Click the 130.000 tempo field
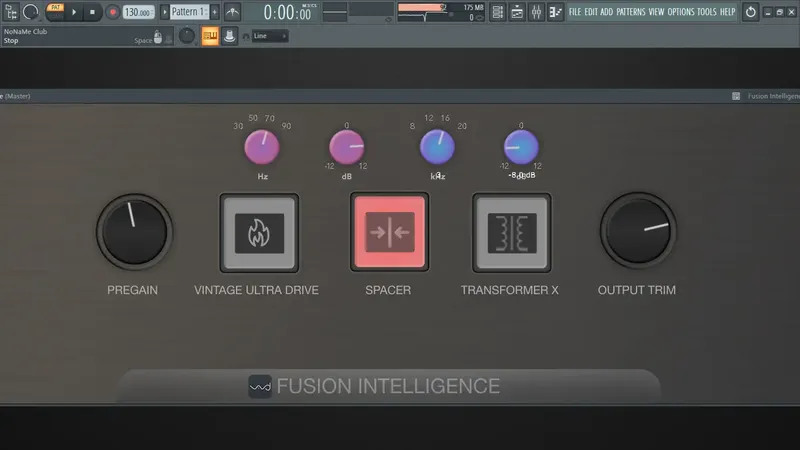 [138, 12]
